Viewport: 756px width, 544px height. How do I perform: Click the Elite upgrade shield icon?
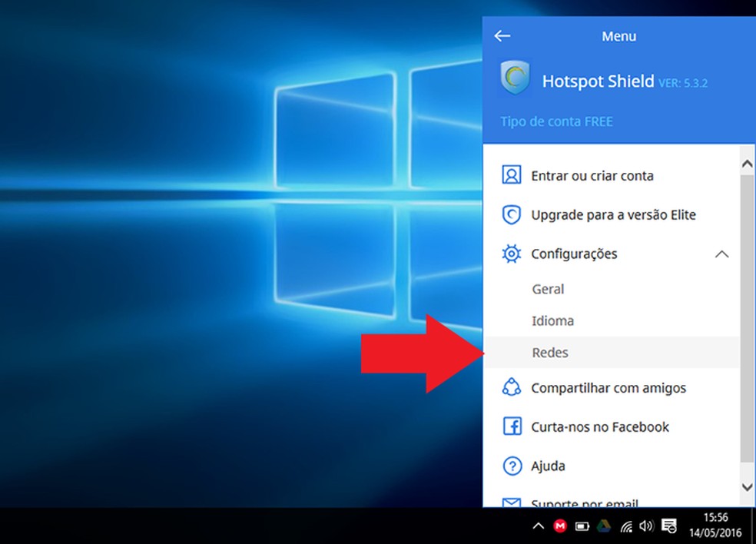coord(511,214)
